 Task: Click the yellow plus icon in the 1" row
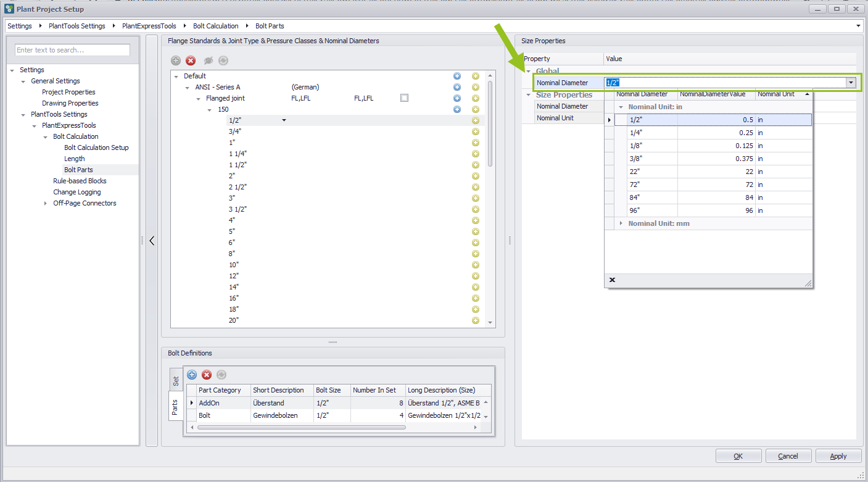[x=476, y=143]
